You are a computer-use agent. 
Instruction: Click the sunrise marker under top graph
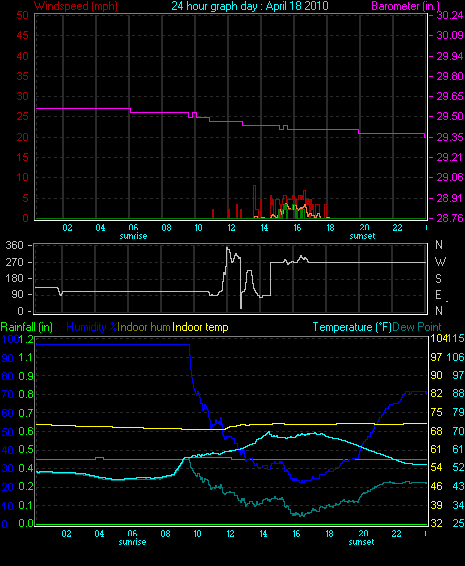[133, 236]
